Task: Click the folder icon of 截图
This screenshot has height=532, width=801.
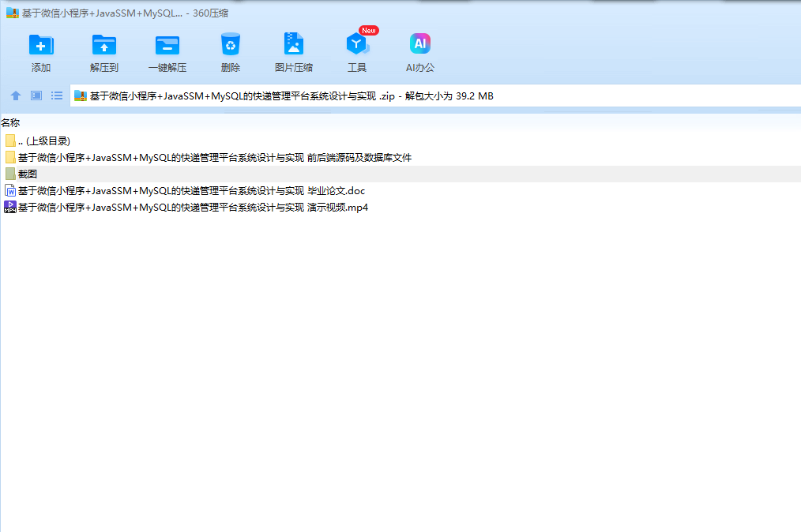Action: tap(10, 174)
